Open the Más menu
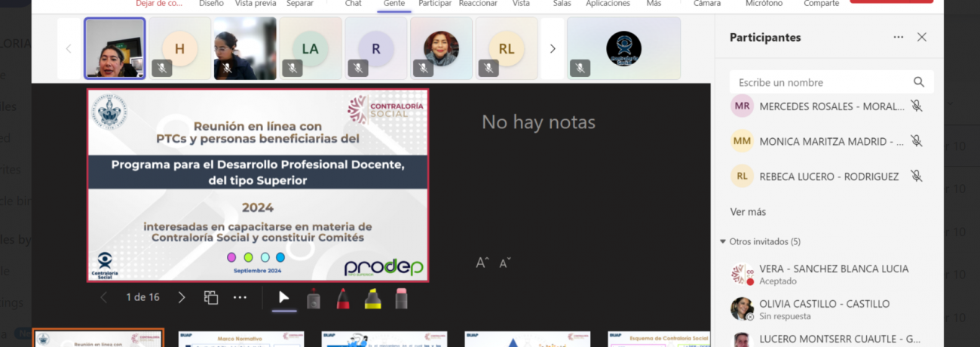Image resolution: width=980 pixels, height=347 pixels. pyautogui.click(x=654, y=4)
